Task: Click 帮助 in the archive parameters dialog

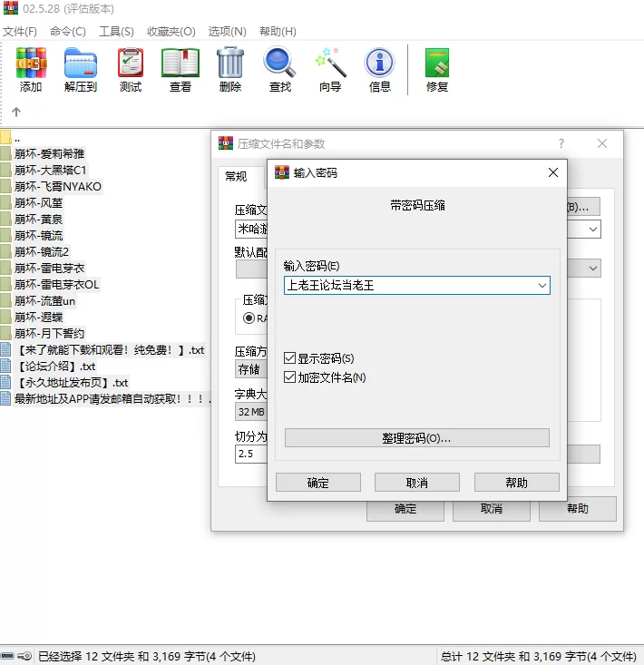Action: click(x=578, y=509)
